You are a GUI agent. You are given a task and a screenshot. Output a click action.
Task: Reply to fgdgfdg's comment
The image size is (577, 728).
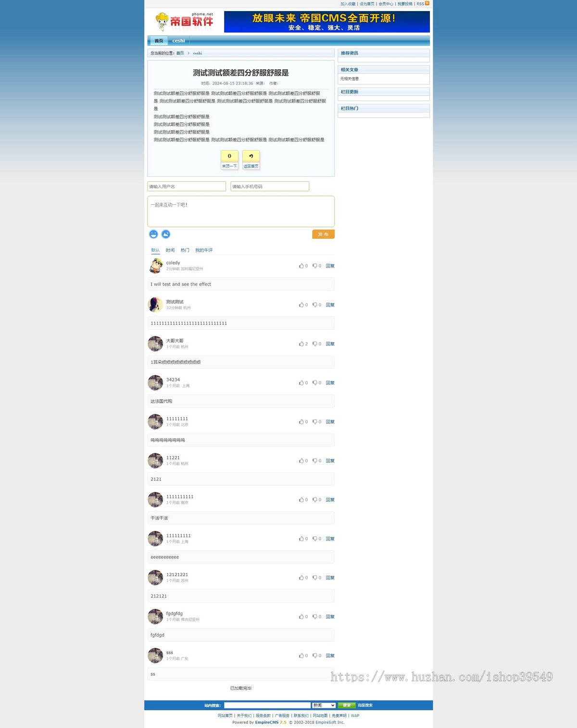(x=330, y=616)
